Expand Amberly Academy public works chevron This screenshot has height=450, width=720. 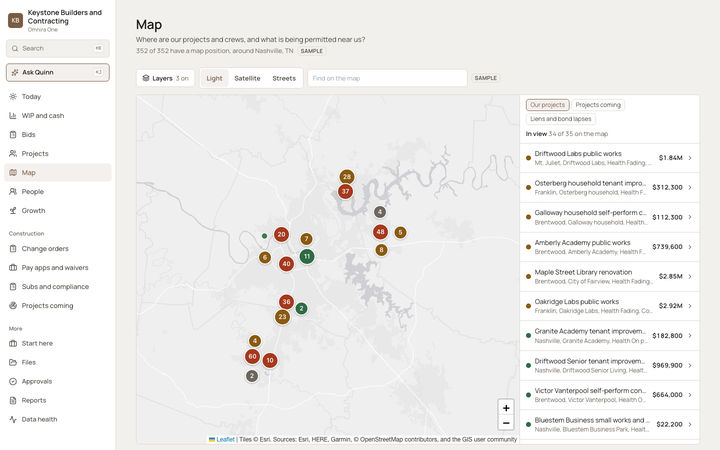[690, 247]
